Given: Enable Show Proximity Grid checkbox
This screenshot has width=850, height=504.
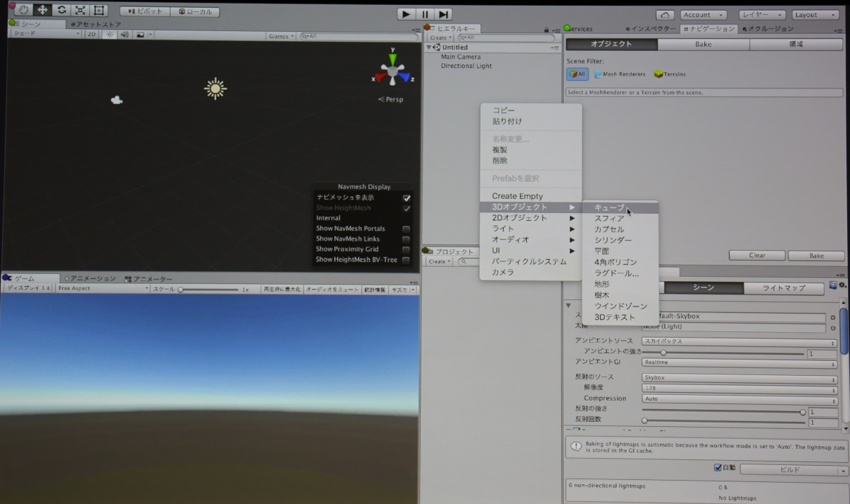Looking at the screenshot, I should (406, 250).
